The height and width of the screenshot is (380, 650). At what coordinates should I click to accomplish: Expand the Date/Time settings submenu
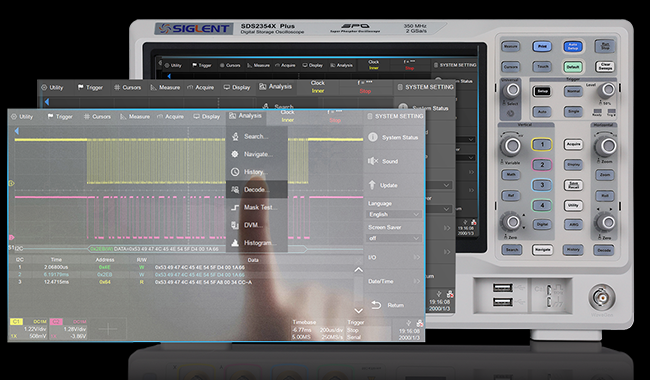(x=394, y=281)
